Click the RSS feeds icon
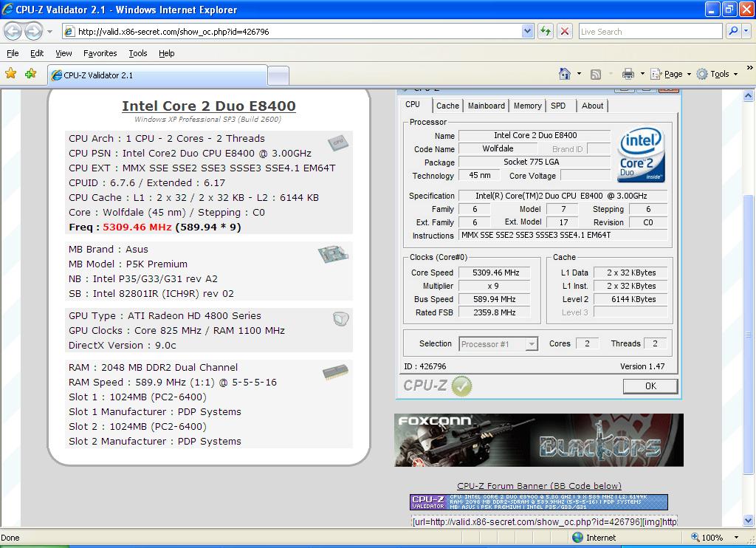 coord(596,75)
